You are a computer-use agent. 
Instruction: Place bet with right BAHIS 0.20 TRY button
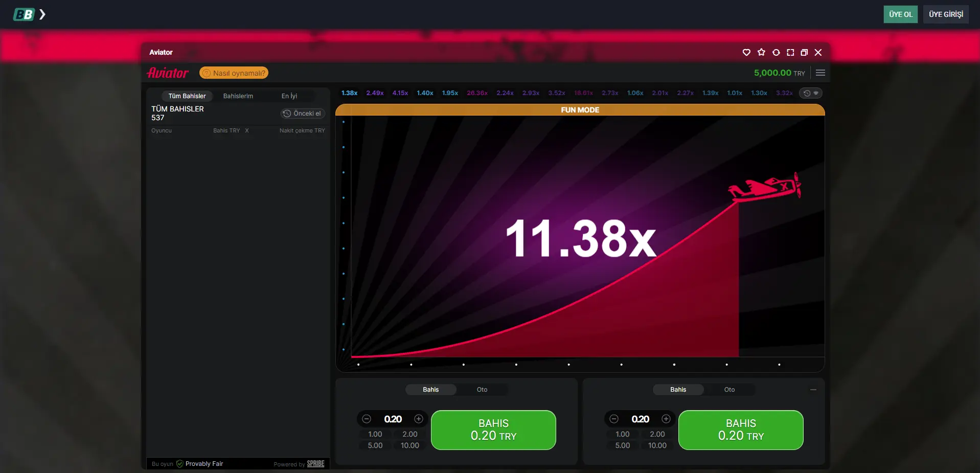[x=741, y=430]
